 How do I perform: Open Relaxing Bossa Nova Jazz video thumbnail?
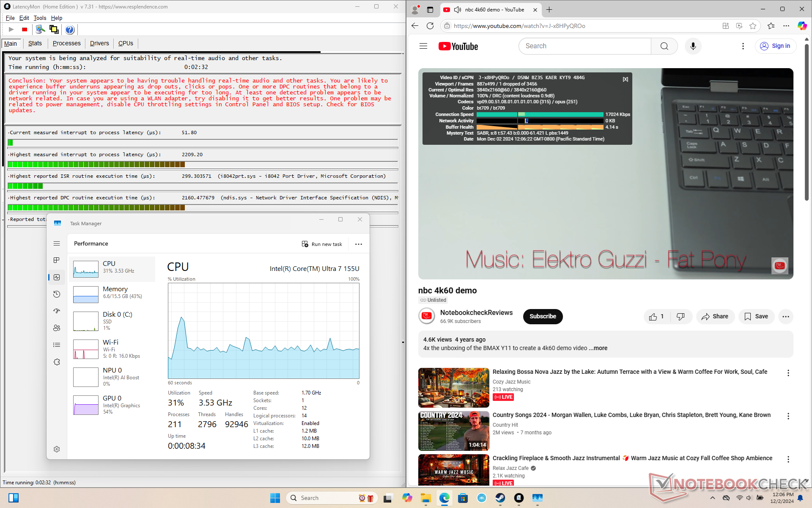tap(453, 388)
